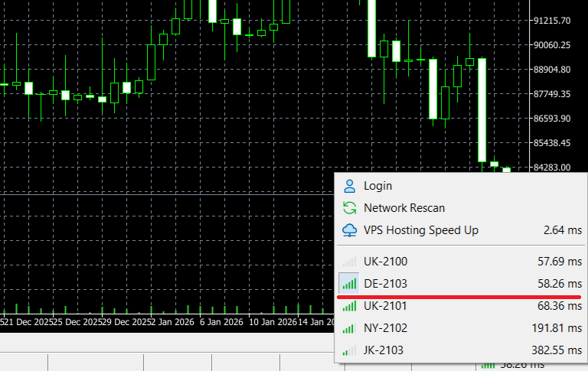This screenshot has width=588, height=371.
Task: Click the 6 Jan 2026 date label
Action: [221, 322]
